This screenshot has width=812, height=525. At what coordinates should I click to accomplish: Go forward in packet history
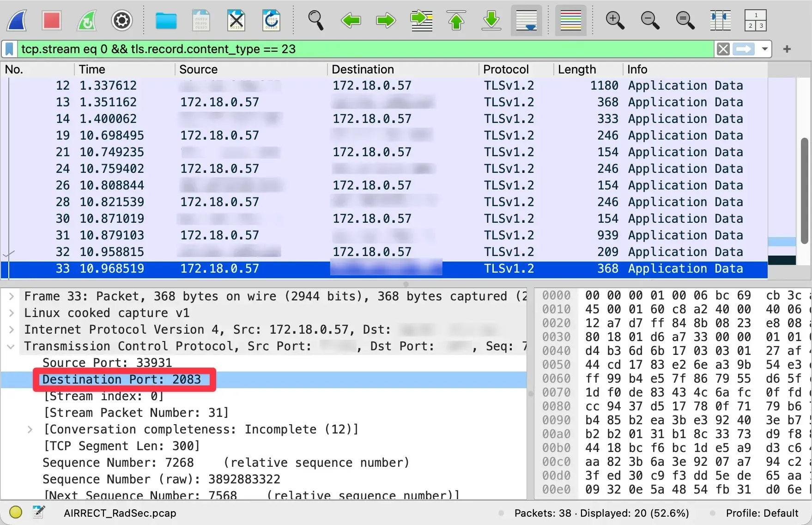click(386, 20)
